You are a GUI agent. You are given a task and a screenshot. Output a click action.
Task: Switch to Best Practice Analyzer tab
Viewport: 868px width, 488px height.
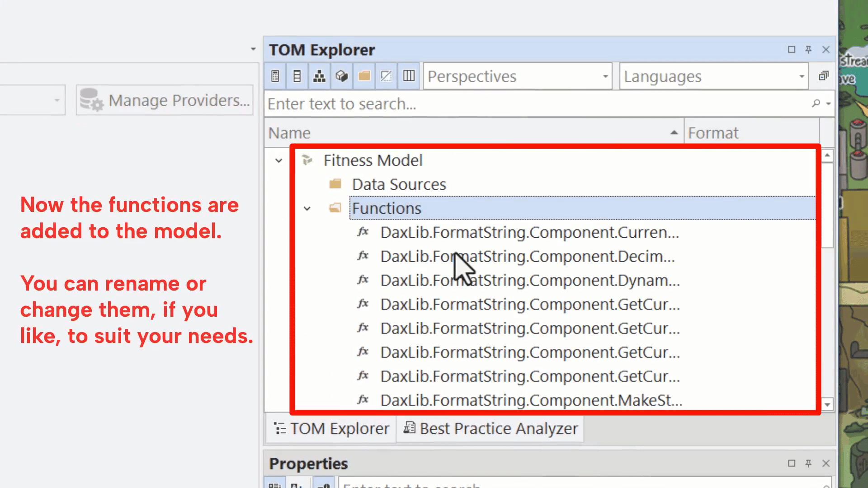coord(491,428)
